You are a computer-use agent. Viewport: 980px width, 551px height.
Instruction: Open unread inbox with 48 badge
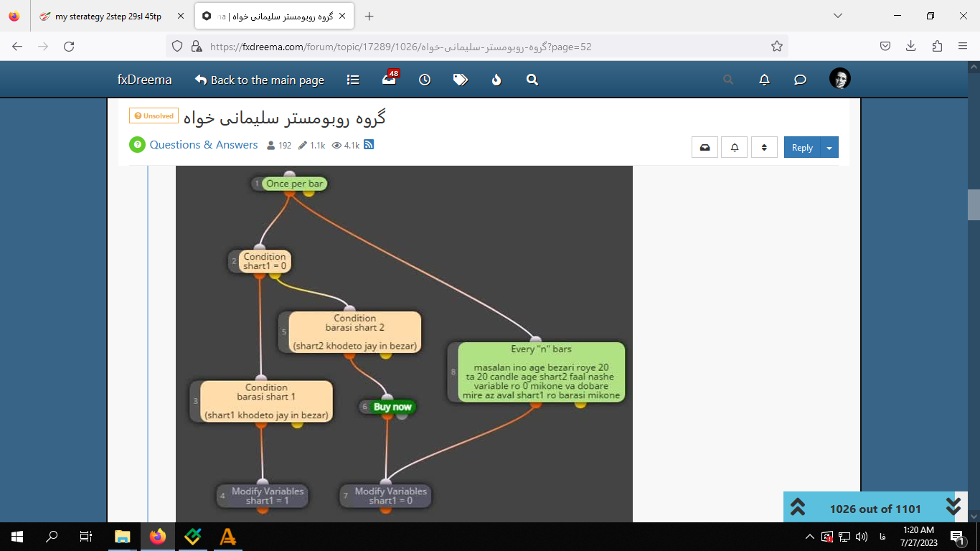[390, 78]
